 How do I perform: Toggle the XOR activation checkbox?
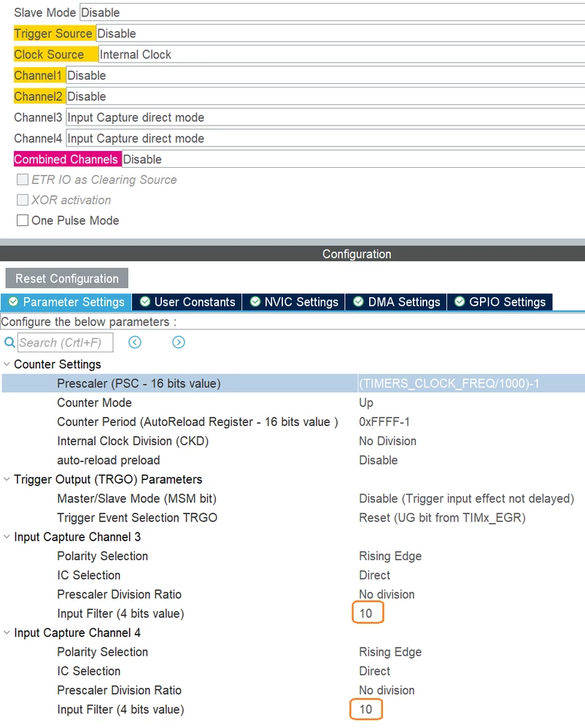coord(23,200)
